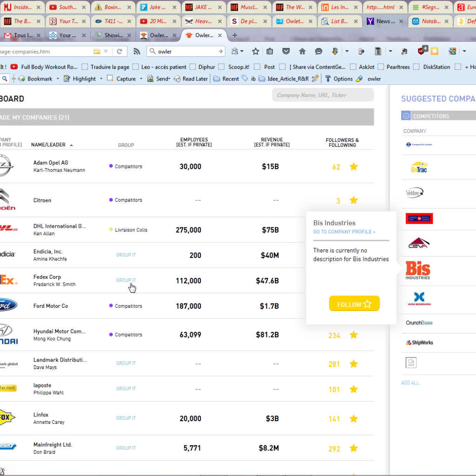This screenshot has width=476, height=476.
Task: Click the green group dot for DHL row
Action: 111,230
